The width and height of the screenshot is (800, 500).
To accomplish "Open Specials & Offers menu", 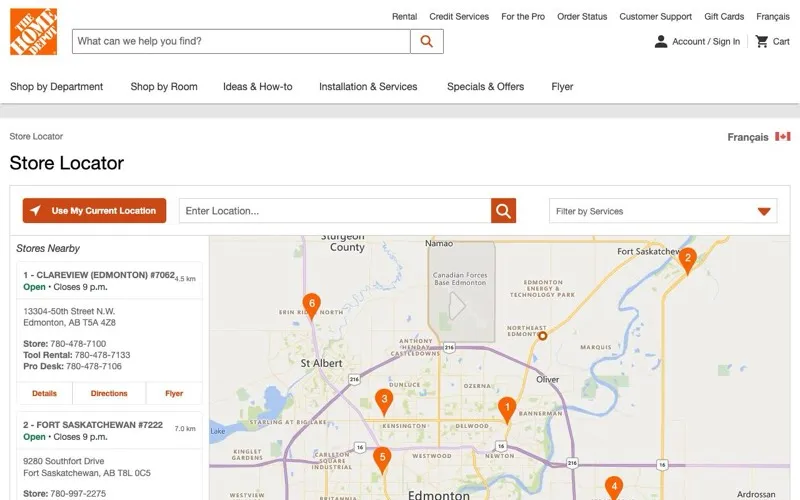I will tap(485, 87).
